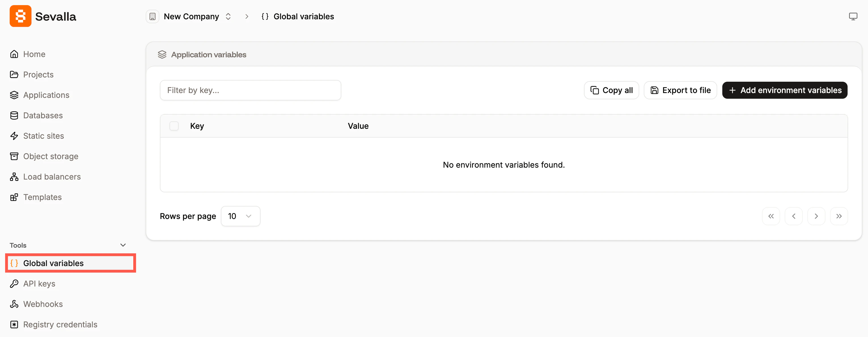Navigate to Load balancers
Viewport: 868px width, 337px height.
click(x=52, y=176)
